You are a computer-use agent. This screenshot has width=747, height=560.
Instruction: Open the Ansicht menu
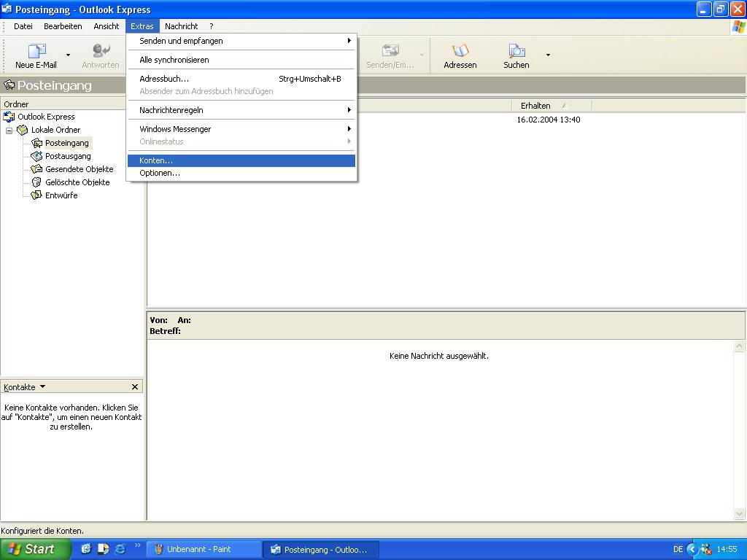pos(107,26)
